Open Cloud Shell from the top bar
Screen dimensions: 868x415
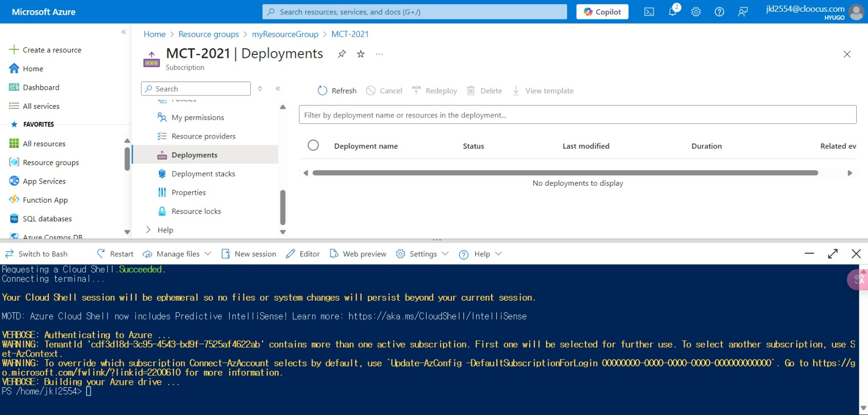point(649,12)
